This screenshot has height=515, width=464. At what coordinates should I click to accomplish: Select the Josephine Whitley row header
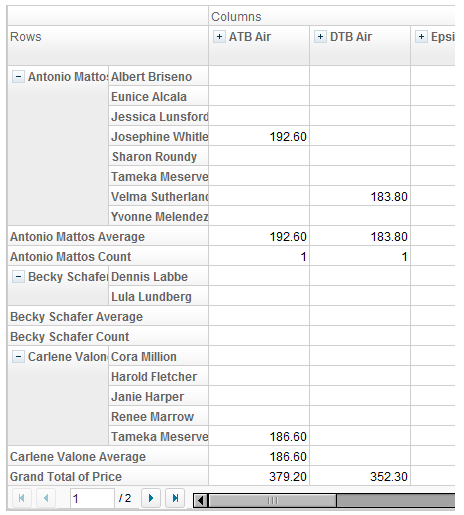pyautogui.click(x=159, y=136)
